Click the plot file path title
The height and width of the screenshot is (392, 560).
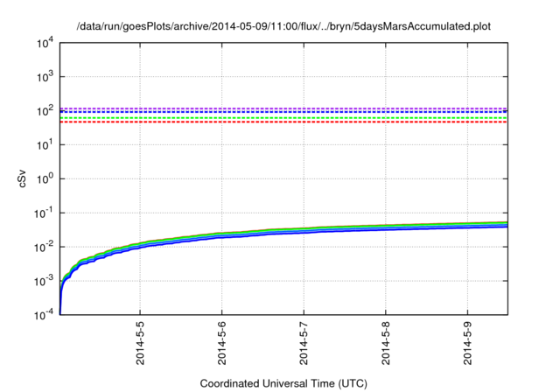pos(284,25)
